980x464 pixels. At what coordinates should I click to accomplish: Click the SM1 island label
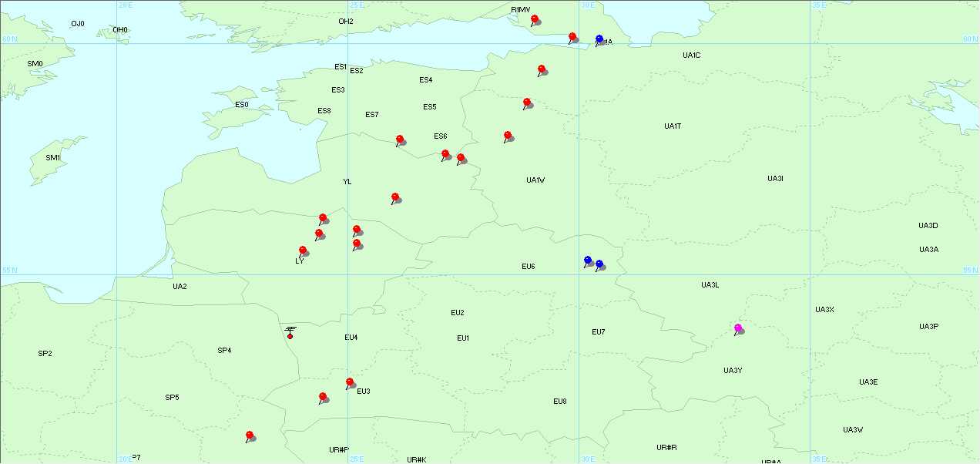point(53,158)
